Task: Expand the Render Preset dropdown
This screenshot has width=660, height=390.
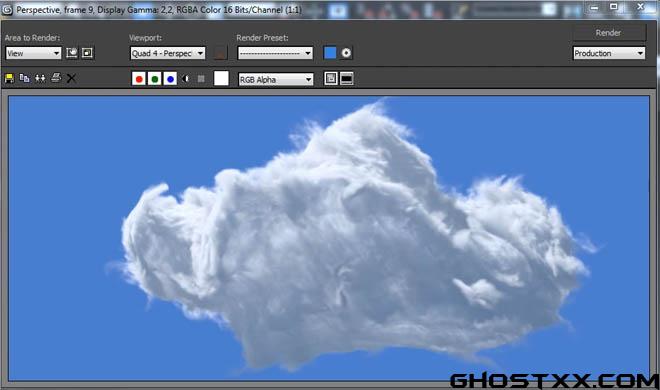Action: click(x=275, y=53)
